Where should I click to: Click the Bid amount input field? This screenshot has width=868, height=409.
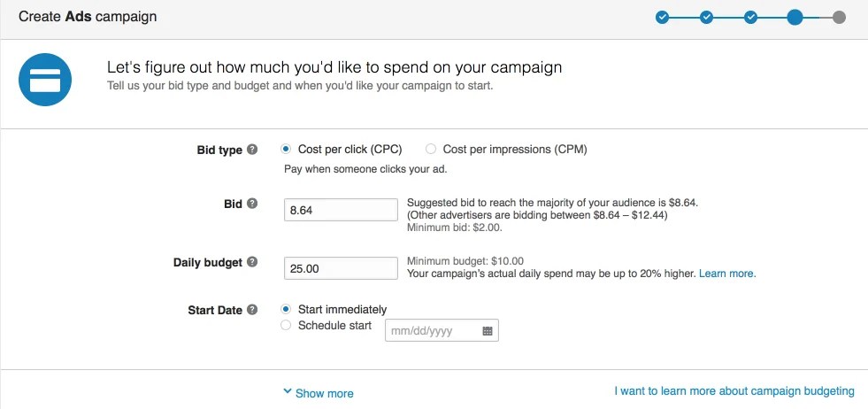[341, 210]
